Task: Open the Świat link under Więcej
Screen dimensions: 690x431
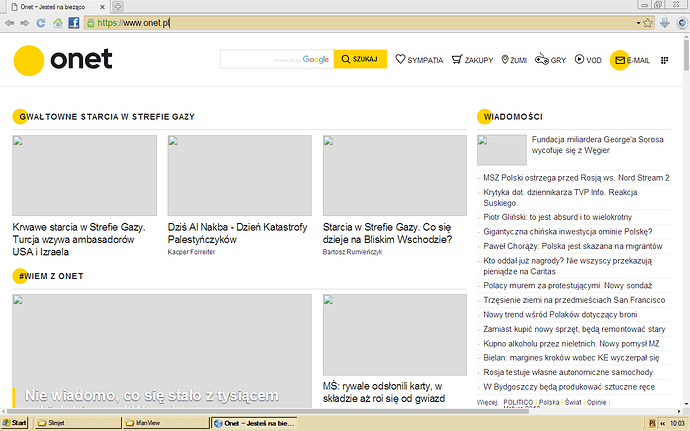Action: [573, 402]
